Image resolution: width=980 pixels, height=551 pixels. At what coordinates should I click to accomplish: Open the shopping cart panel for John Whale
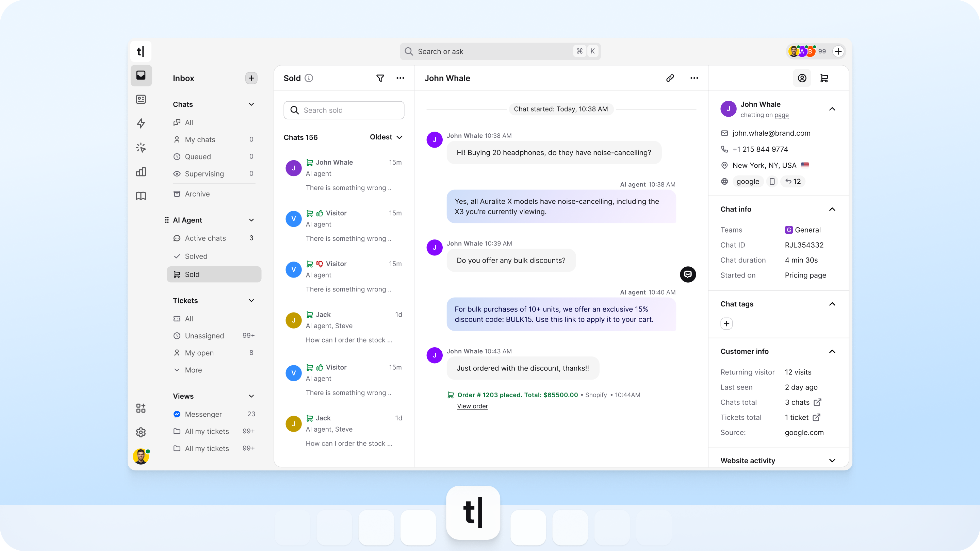[824, 78]
